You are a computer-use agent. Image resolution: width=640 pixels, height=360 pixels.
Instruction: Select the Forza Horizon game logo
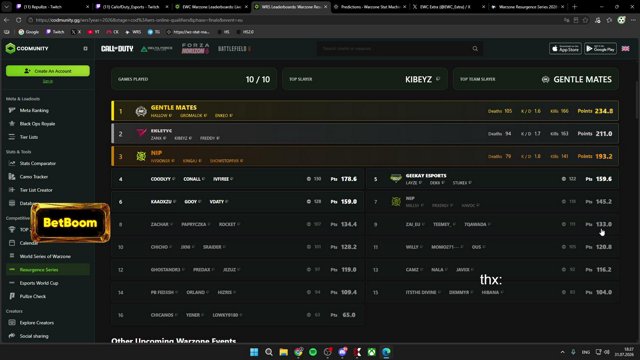pos(196,49)
